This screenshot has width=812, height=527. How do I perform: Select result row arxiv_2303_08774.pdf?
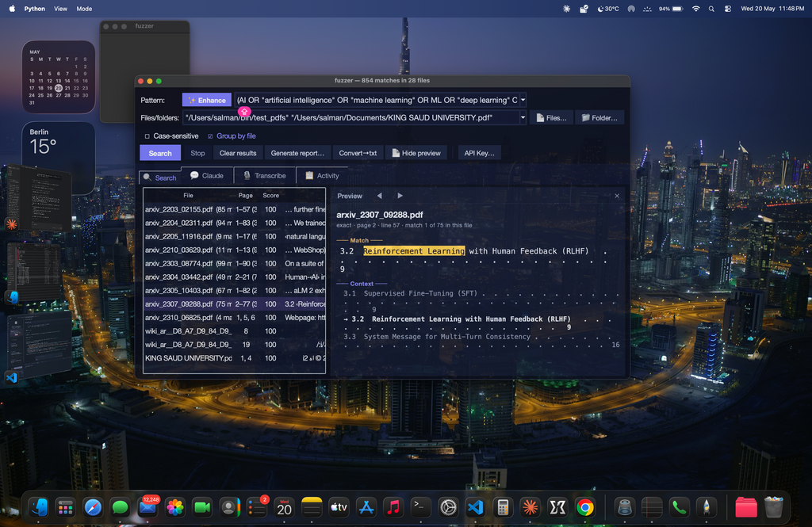235,263
